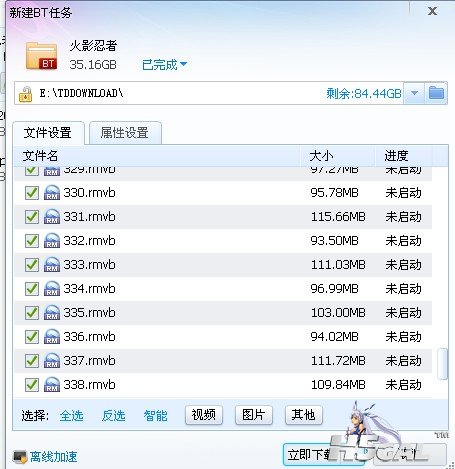
Task: Click the 视频 filter button
Action: [204, 415]
